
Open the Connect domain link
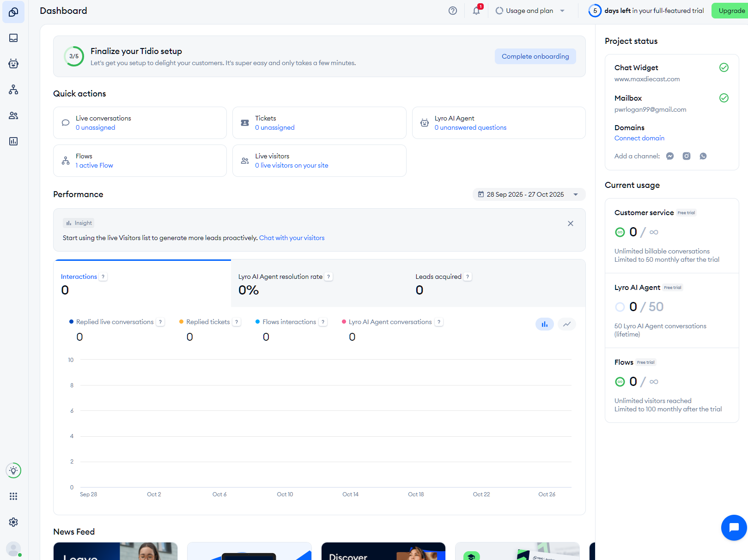click(x=639, y=138)
